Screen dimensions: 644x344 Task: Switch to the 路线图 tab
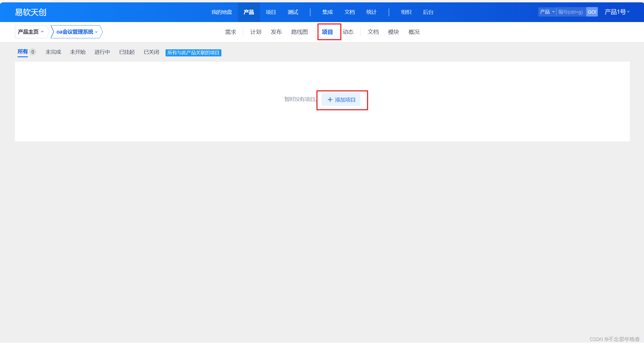(299, 32)
